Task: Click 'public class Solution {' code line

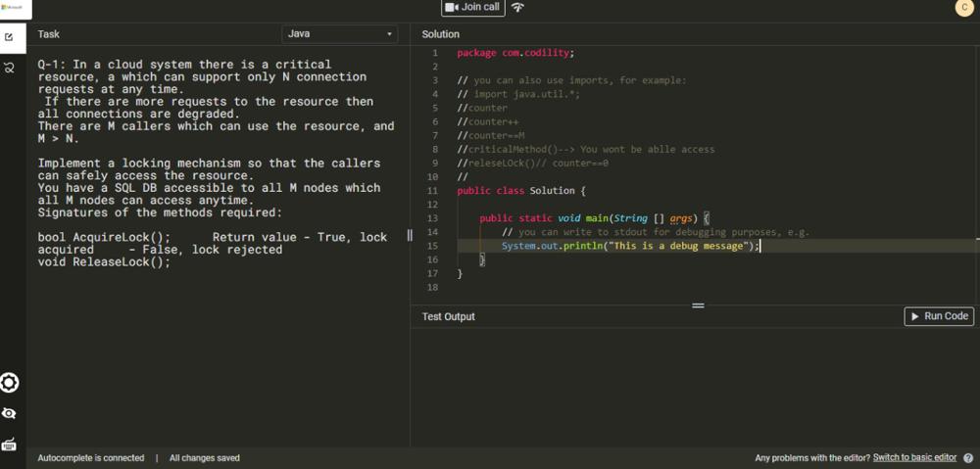Action: point(521,191)
